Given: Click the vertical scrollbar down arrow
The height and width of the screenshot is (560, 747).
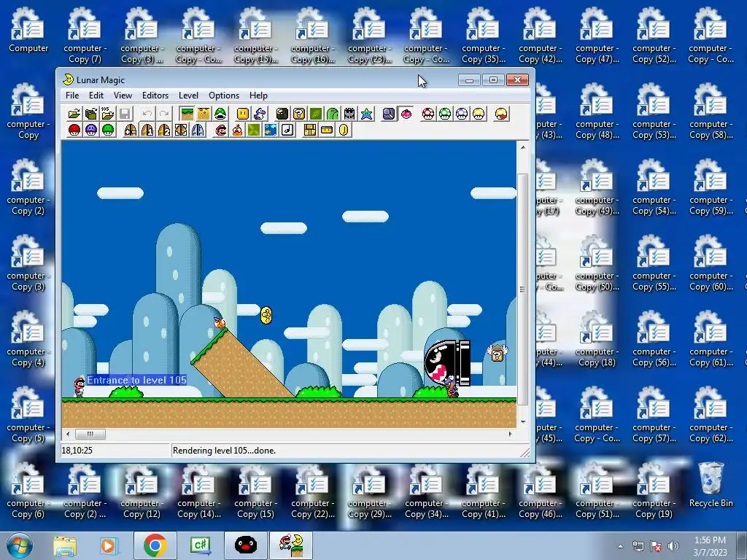Looking at the screenshot, I should click(522, 422).
